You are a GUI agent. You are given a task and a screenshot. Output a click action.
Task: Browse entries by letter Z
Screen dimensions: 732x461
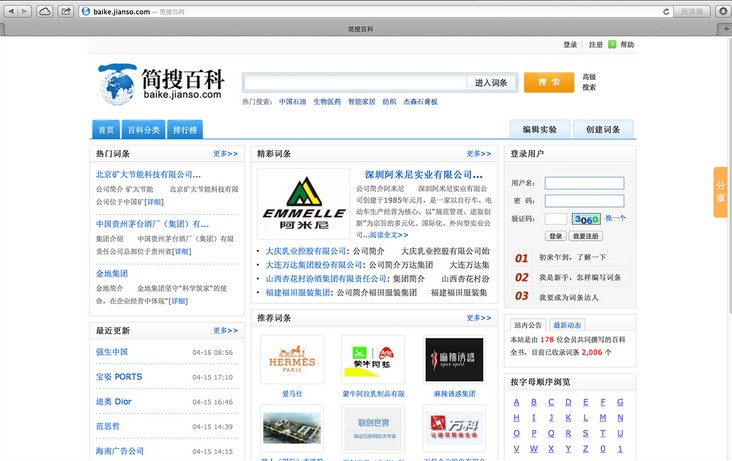click(585, 448)
